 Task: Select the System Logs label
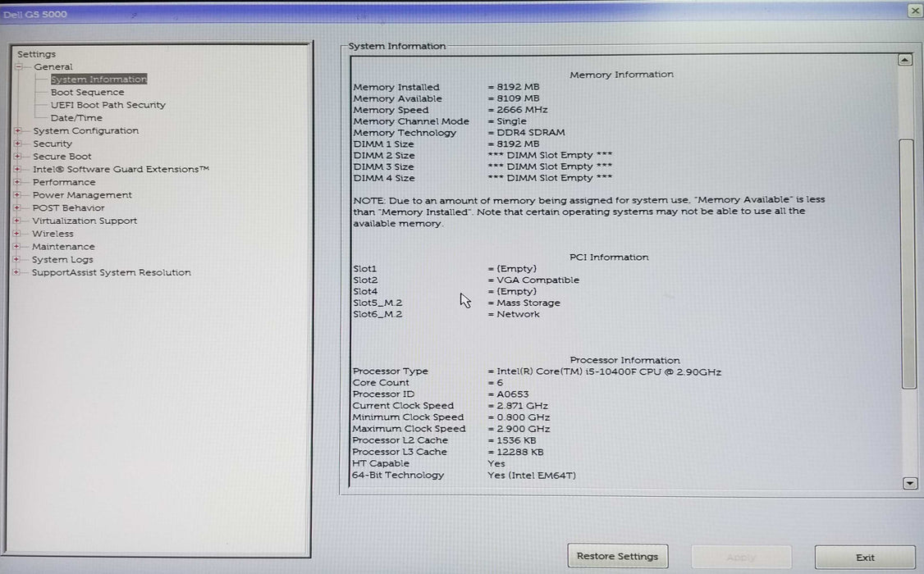tap(62, 260)
